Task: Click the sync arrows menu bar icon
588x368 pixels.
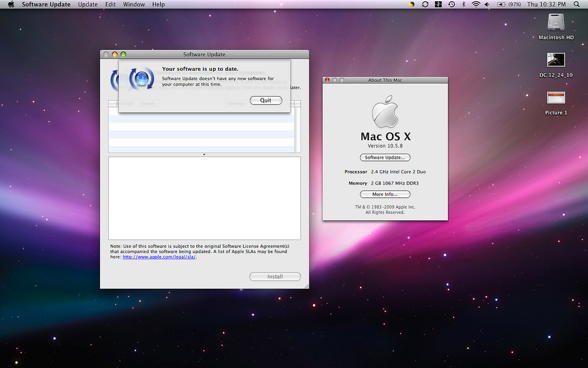Action: click(x=425, y=5)
